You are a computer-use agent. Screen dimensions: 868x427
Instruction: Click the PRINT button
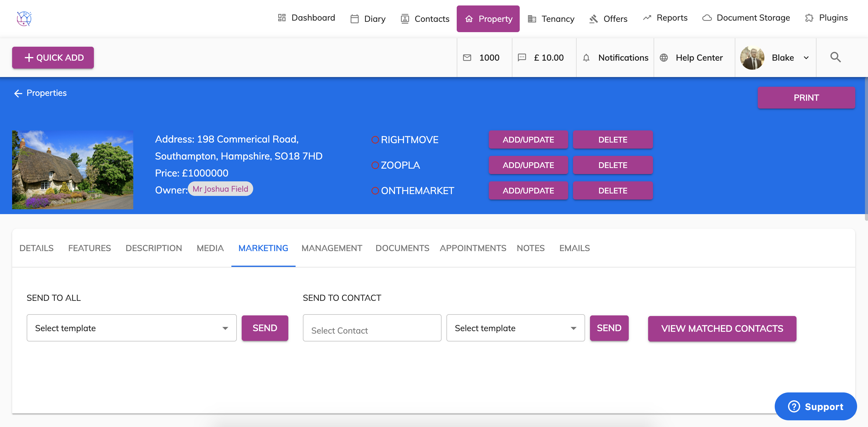tap(806, 98)
